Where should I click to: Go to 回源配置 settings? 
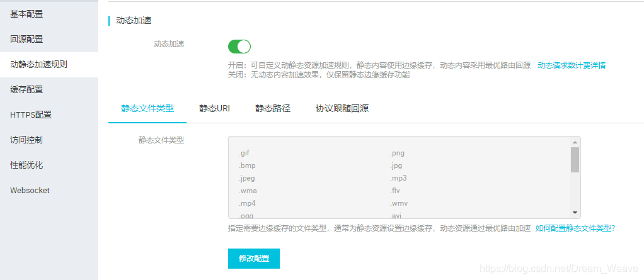(26, 40)
